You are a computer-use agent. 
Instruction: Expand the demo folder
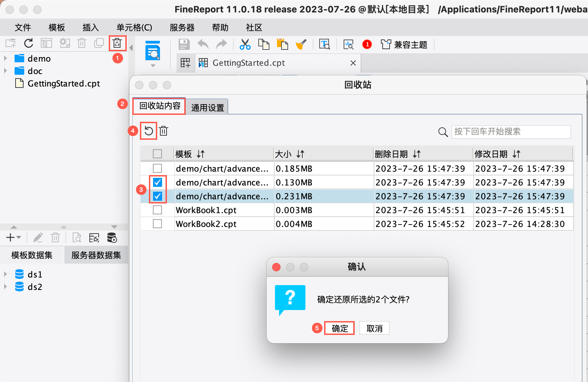[5, 58]
